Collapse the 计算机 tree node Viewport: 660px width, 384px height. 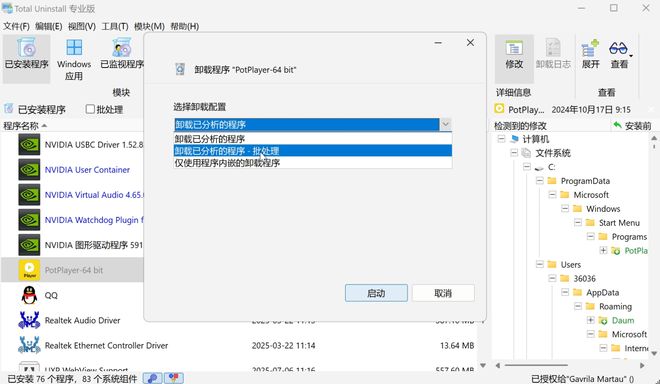point(501,139)
